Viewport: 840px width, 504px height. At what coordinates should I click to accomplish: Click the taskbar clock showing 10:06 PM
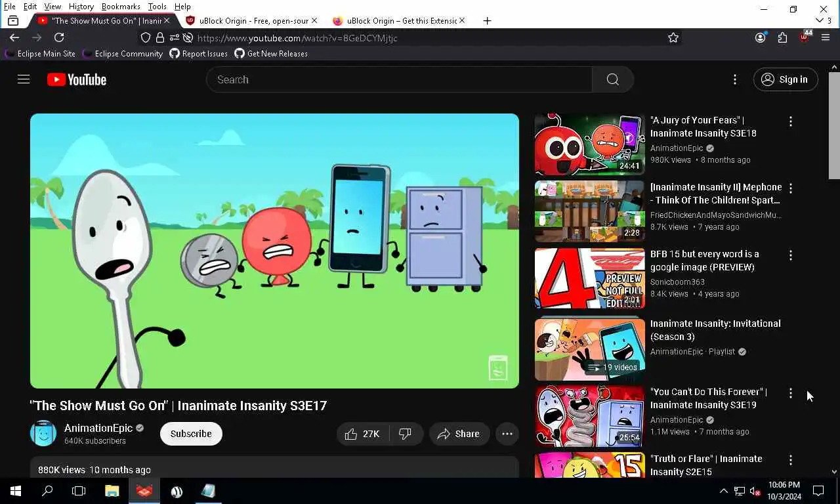tap(784, 491)
